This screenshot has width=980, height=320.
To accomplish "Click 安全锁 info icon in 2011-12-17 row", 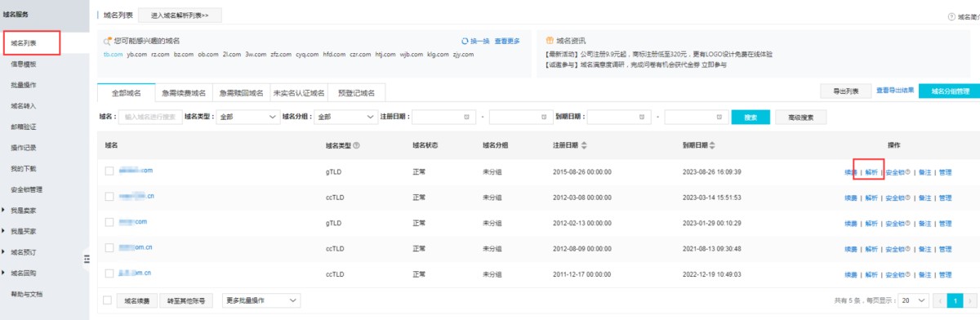I will 907,273.
